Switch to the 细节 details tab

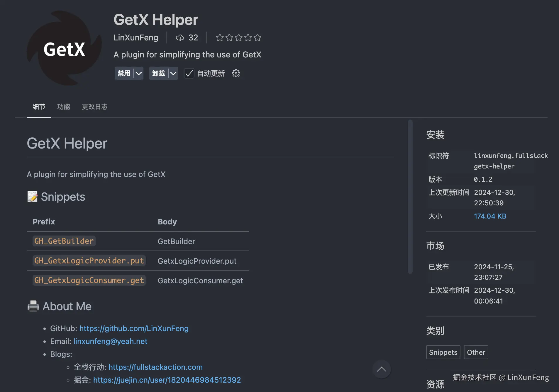39,107
